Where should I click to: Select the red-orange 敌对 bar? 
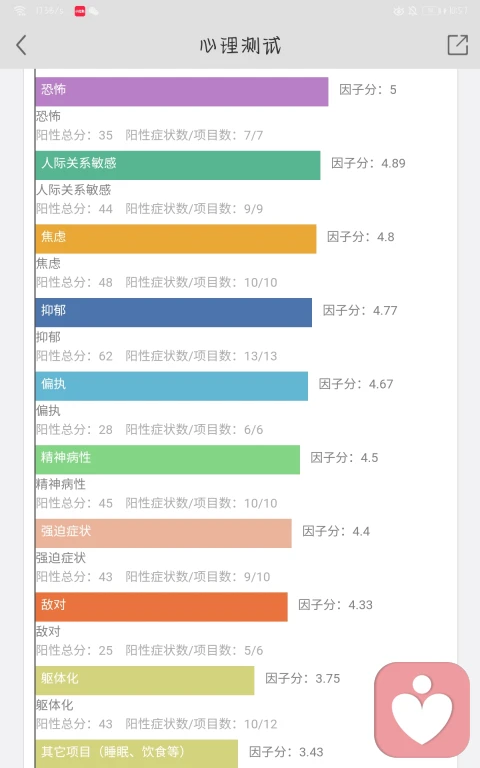(x=162, y=607)
